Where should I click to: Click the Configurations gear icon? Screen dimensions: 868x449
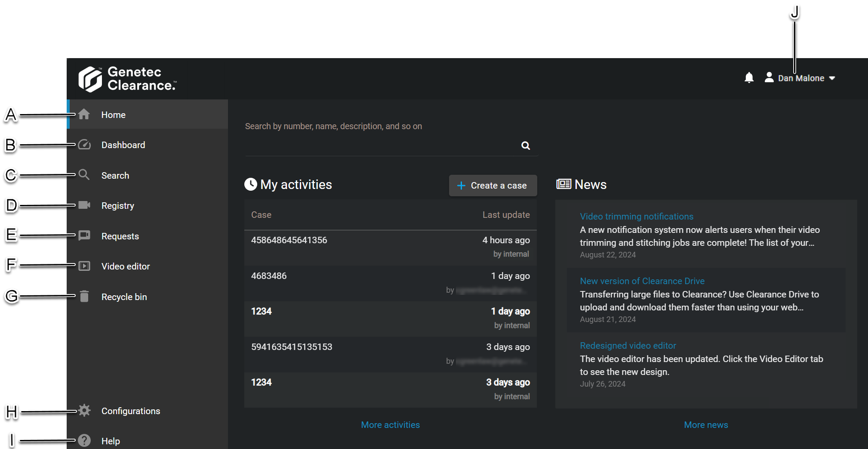[84, 410]
